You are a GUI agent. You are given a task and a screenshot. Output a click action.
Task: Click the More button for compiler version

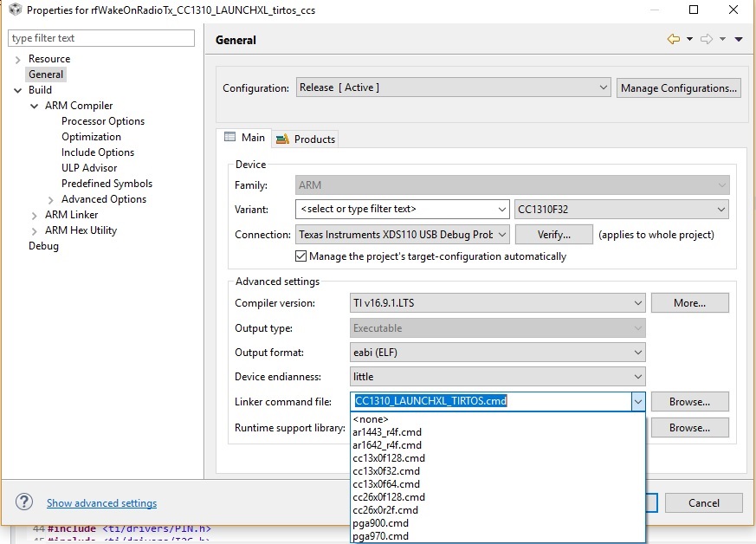690,303
